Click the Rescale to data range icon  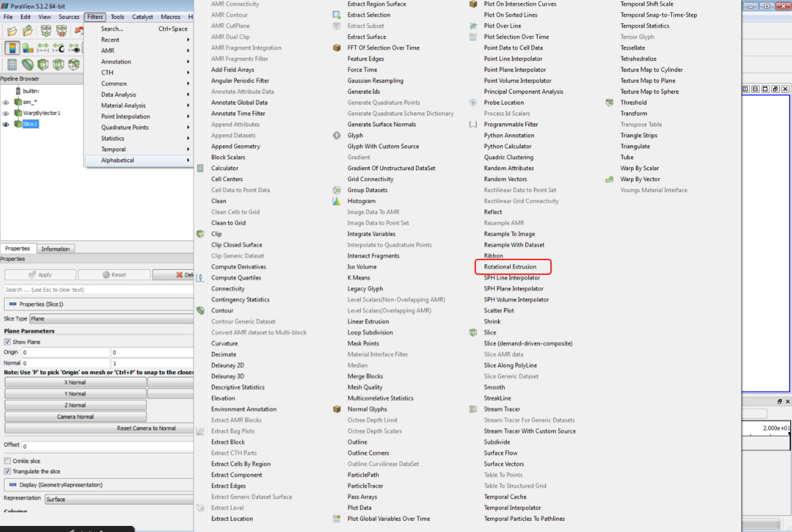click(43, 48)
